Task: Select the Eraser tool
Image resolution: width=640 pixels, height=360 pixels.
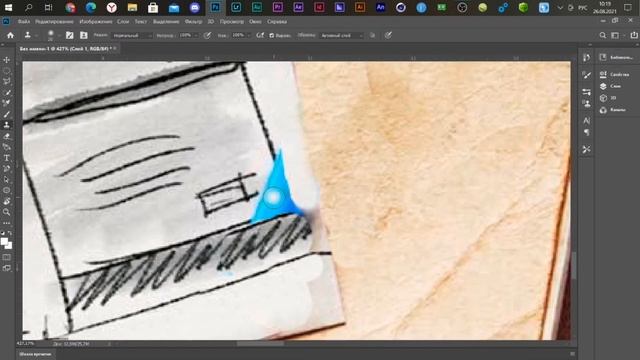Action: [x=7, y=136]
